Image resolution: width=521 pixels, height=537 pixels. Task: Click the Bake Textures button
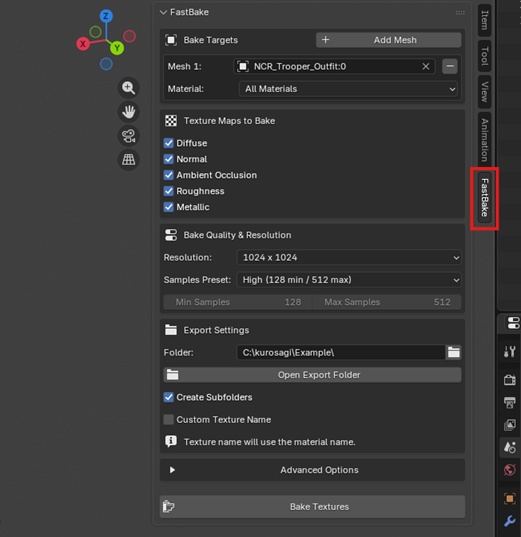(x=312, y=507)
